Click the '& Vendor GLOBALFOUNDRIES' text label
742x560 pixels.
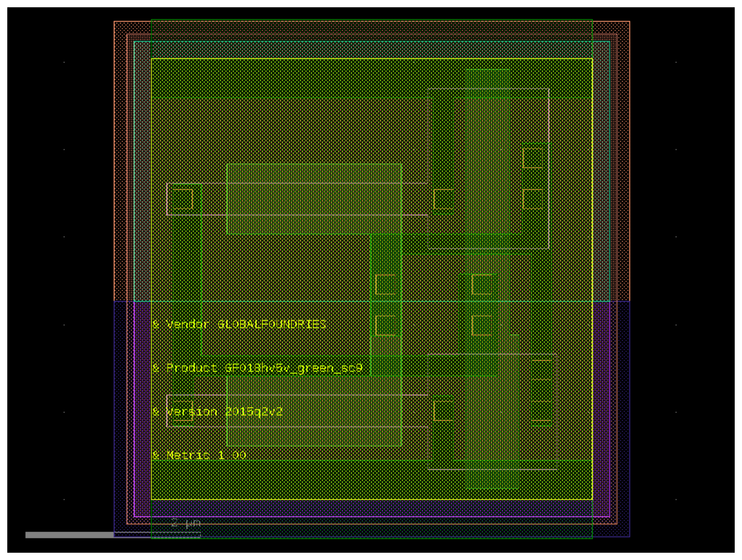[239, 324]
